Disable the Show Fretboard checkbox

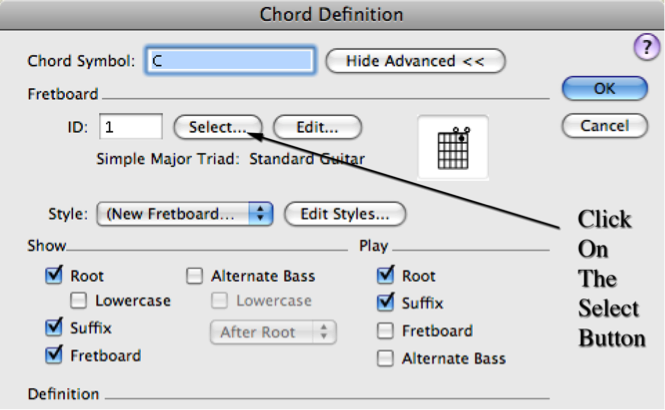pyautogui.click(x=54, y=355)
